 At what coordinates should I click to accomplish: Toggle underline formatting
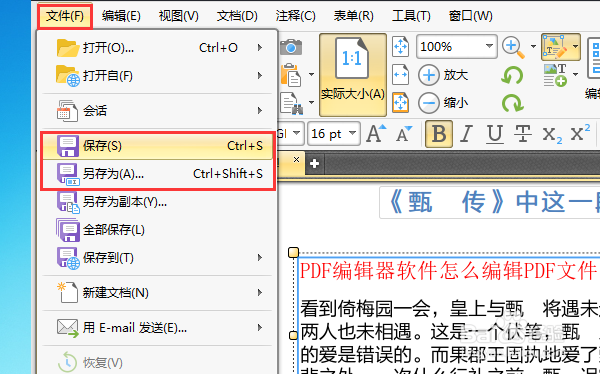point(495,134)
